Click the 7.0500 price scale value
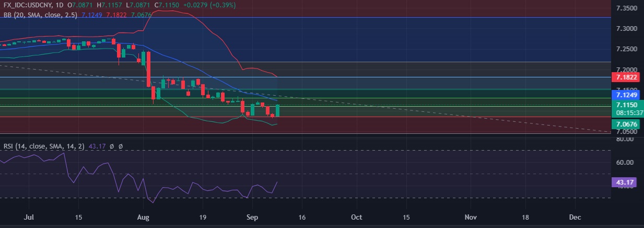 pyautogui.click(x=627, y=132)
